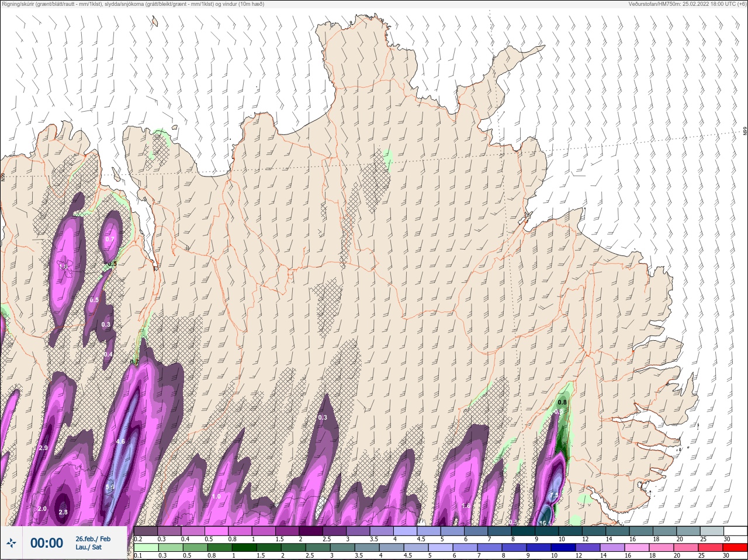Viewport: 748px width, 560px height.
Task: Select the periwinkle lower legend swatch labelled 5
Action: coord(440,548)
